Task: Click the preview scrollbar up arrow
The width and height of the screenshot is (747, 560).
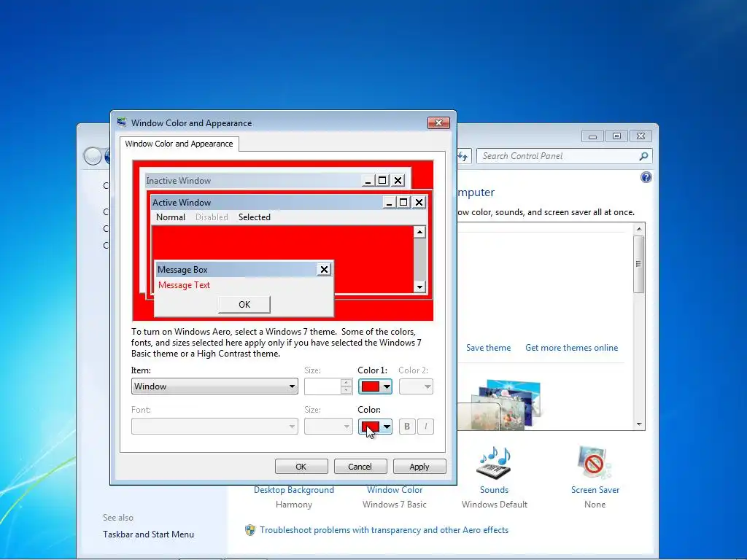Action: pos(419,232)
